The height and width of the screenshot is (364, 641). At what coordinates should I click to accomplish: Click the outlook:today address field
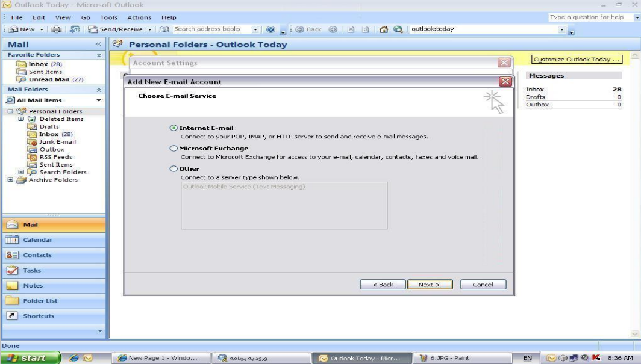pos(484,29)
